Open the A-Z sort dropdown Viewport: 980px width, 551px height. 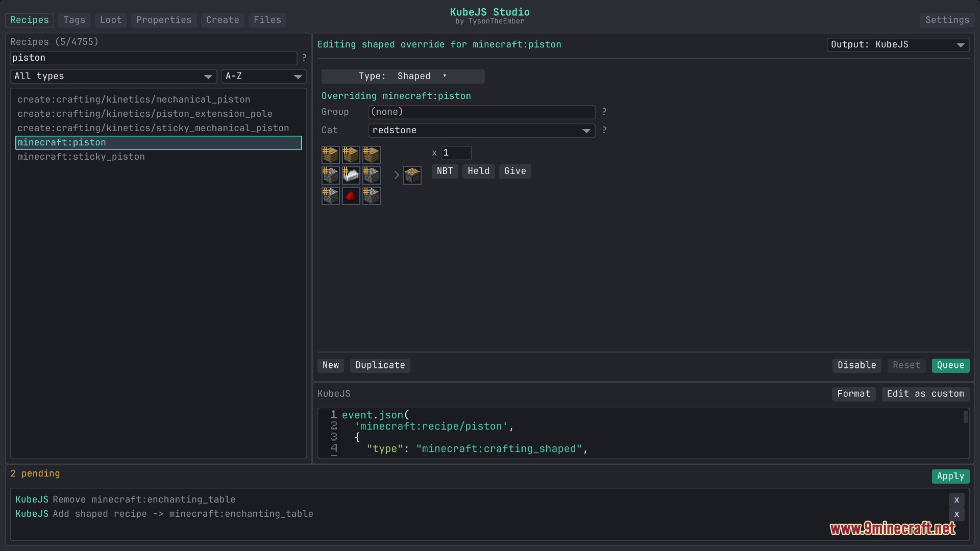click(264, 77)
